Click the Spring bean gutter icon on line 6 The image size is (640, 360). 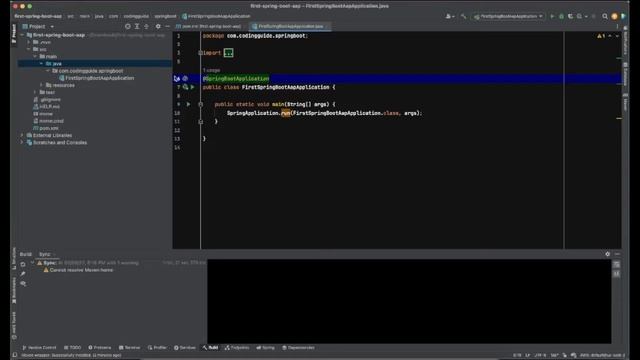pos(185,78)
